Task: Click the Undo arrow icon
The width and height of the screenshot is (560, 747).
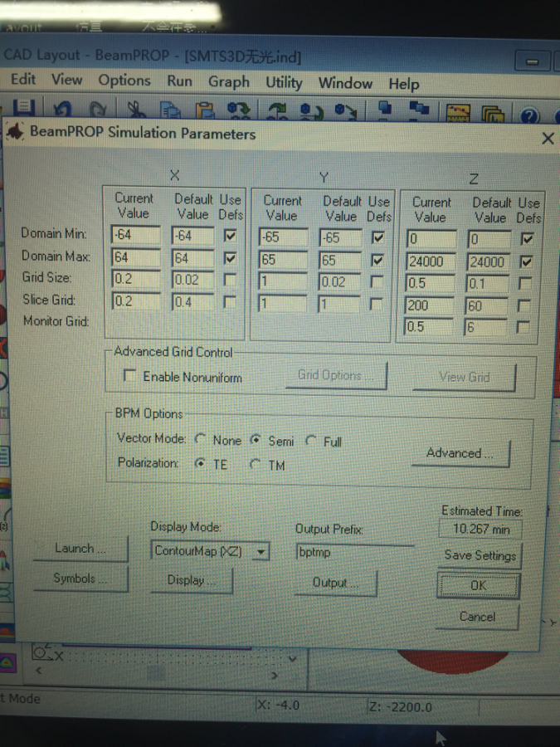Action: (x=62, y=109)
